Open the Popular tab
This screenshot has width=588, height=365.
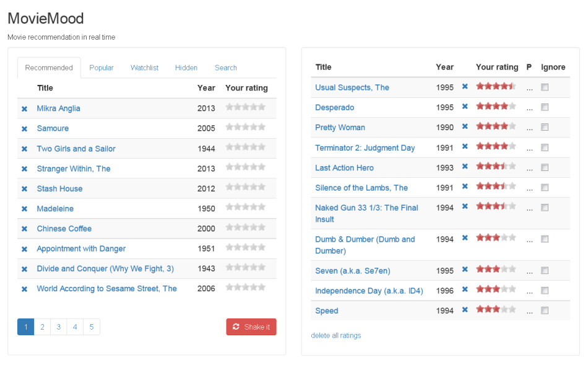coord(102,68)
